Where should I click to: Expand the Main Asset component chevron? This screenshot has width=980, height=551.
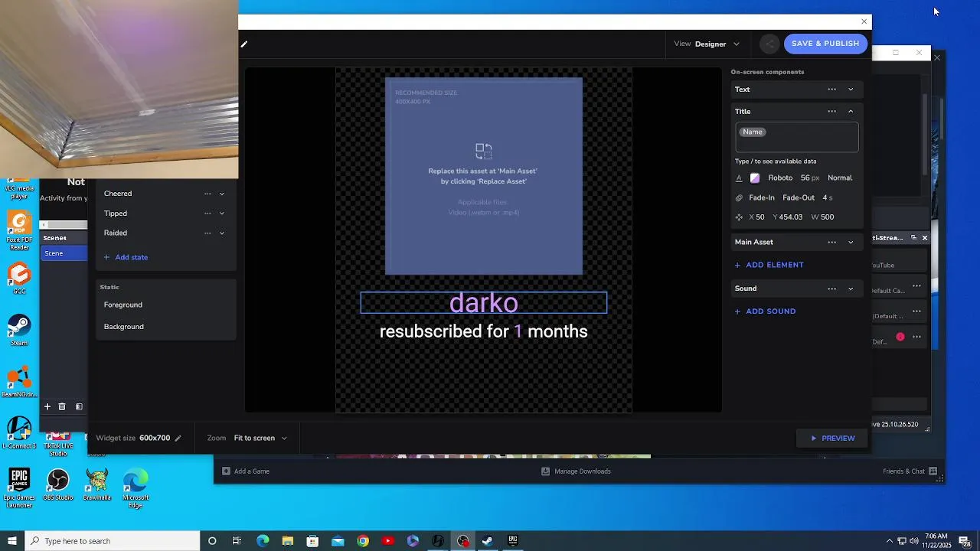[851, 243]
